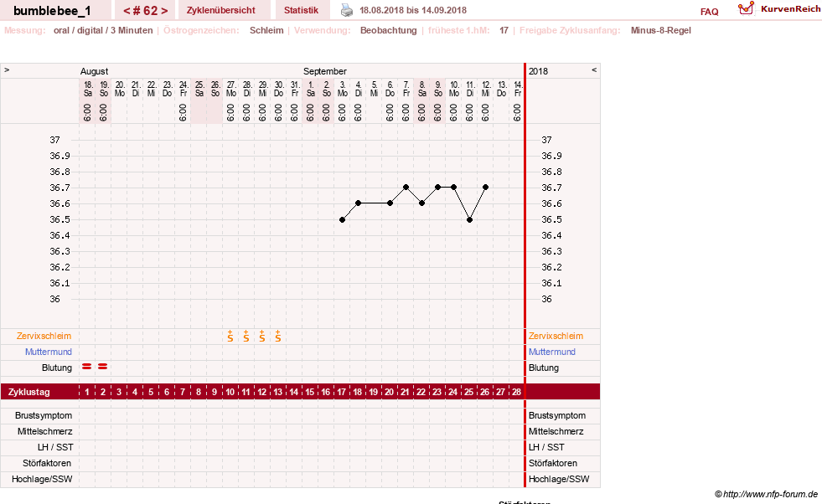
Task: Click 'oral / digital / 3 Minuten' text
Action: point(103,30)
